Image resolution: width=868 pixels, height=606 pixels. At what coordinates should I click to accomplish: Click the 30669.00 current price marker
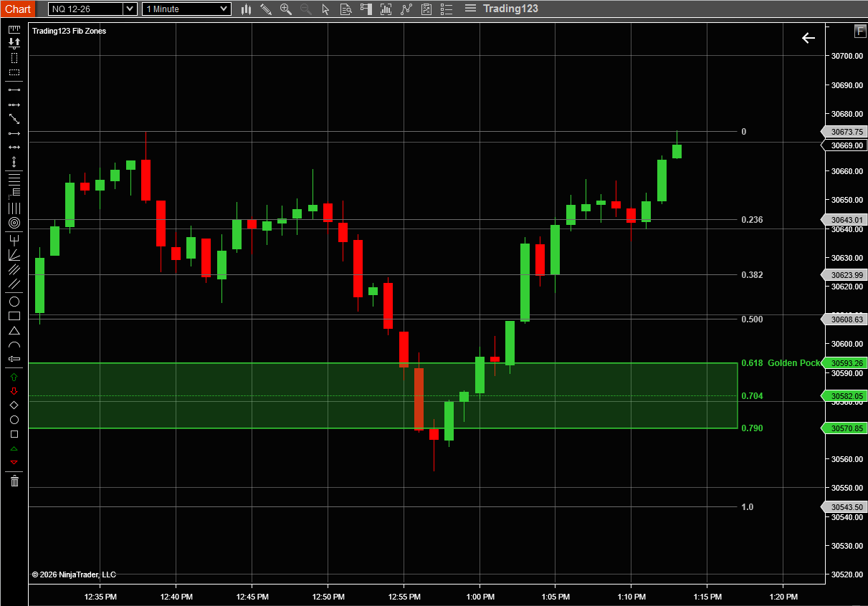point(844,145)
